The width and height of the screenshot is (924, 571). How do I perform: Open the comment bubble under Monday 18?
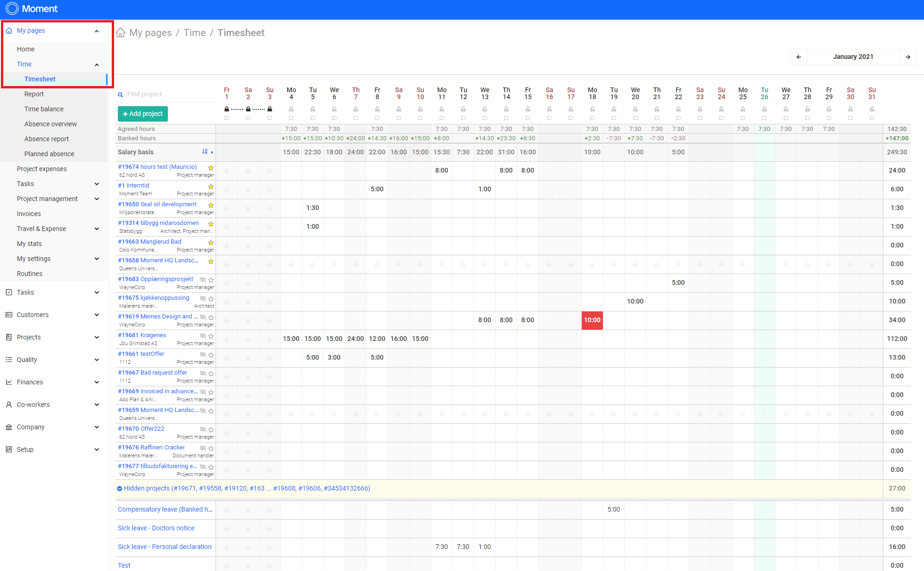tap(592, 118)
